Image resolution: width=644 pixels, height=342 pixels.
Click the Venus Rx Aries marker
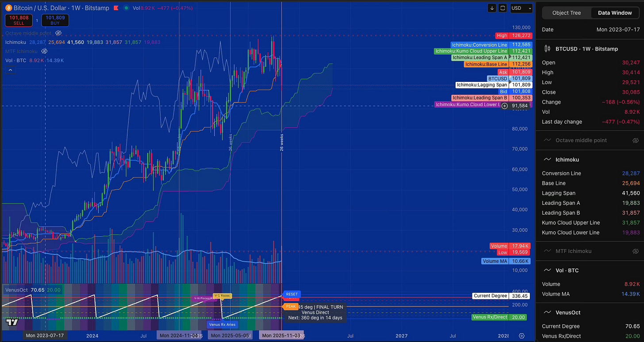pos(222,324)
